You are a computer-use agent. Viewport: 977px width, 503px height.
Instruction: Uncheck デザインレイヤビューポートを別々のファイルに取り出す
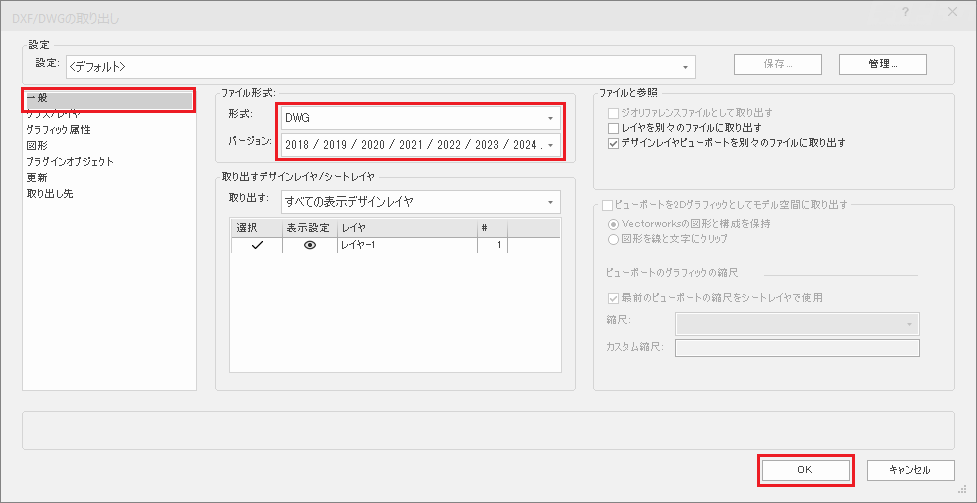click(x=614, y=143)
